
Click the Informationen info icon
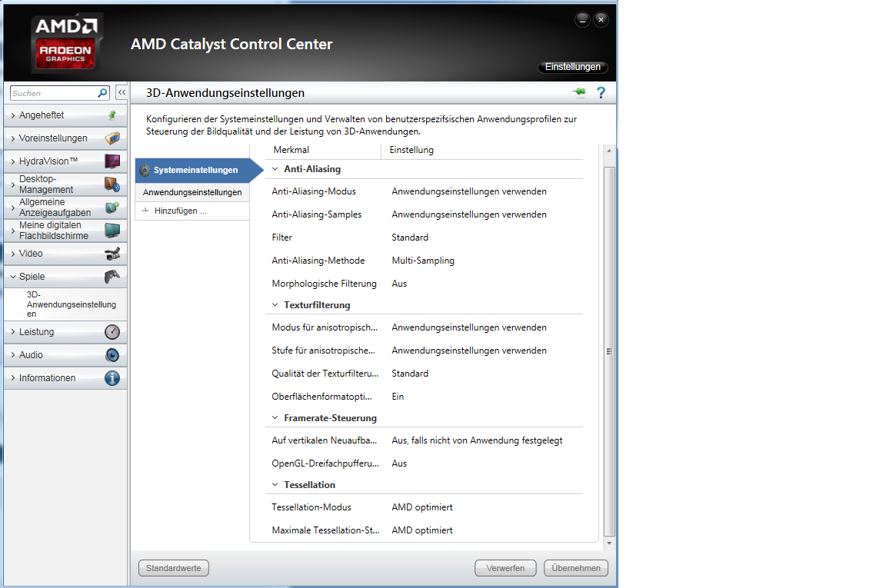(x=112, y=378)
